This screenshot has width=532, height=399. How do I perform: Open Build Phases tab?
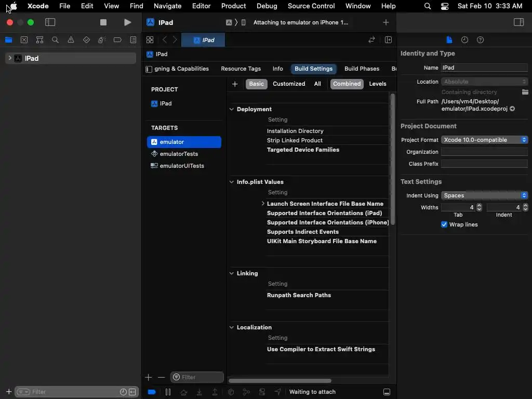(362, 69)
